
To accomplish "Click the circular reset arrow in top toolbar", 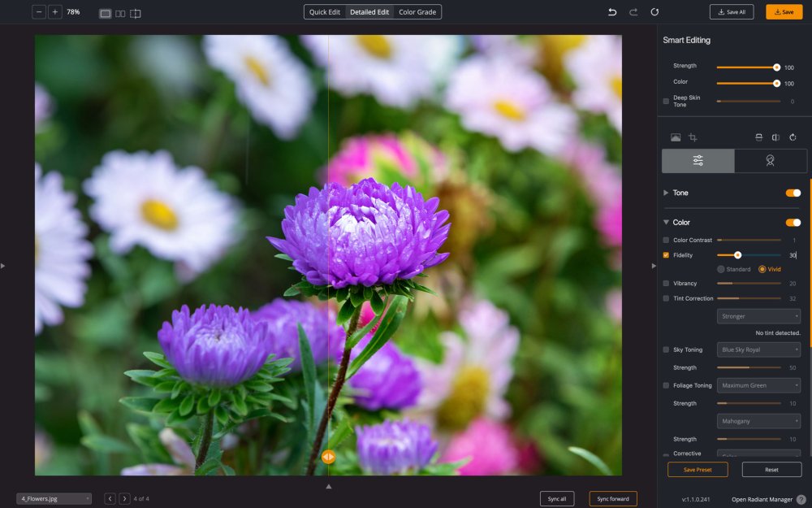I will (x=654, y=12).
